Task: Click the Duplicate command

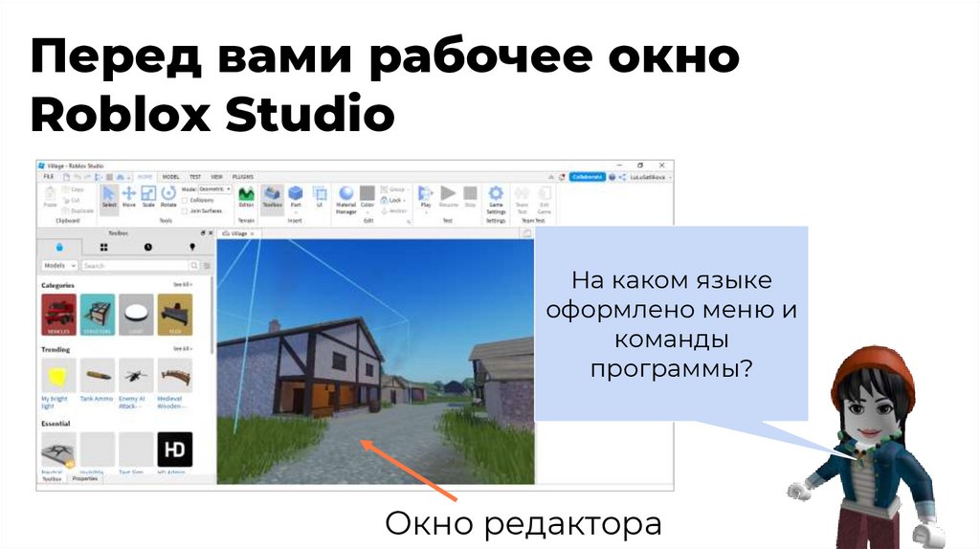Action: pyautogui.click(x=78, y=211)
